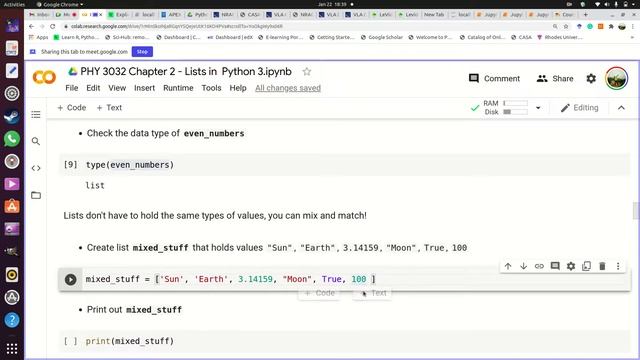
Task: Open Help menu
Action: click(x=238, y=88)
